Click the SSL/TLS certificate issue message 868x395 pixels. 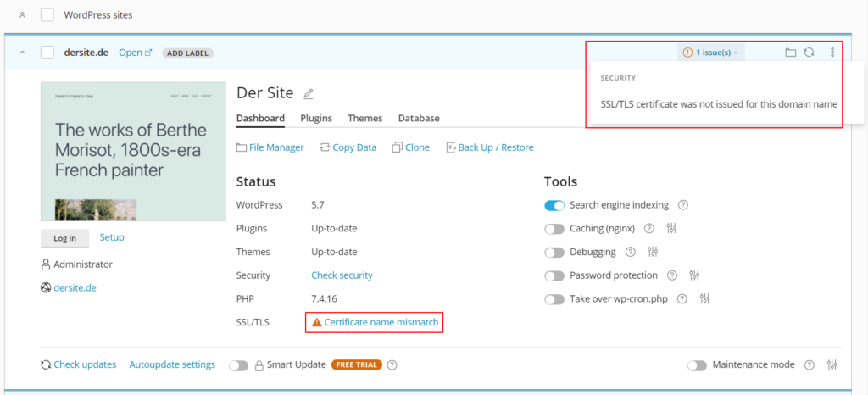719,104
